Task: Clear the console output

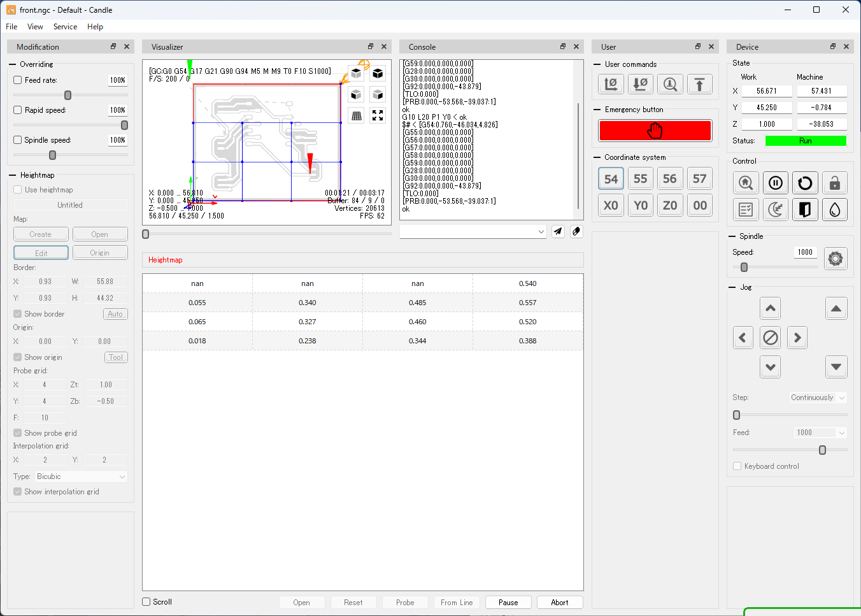Action: (x=576, y=231)
